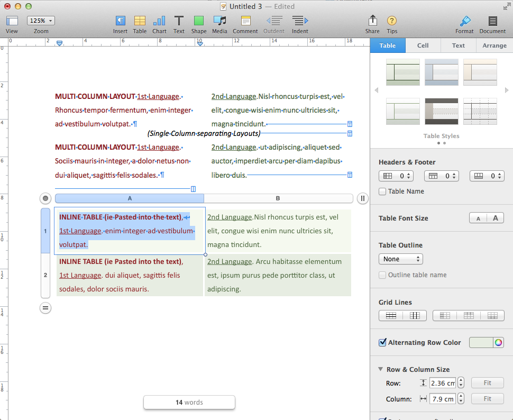Collapse the Row & Column Size section
This screenshot has width=513, height=420.
coord(380,369)
